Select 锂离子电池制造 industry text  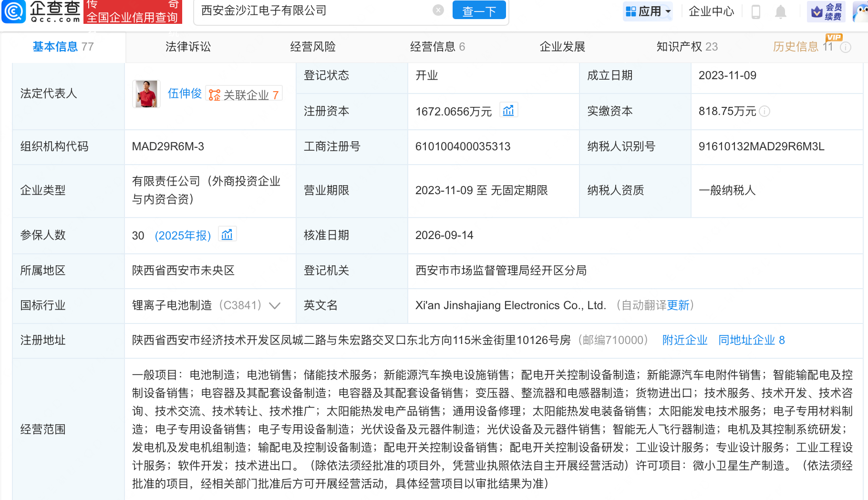point(172,305)
